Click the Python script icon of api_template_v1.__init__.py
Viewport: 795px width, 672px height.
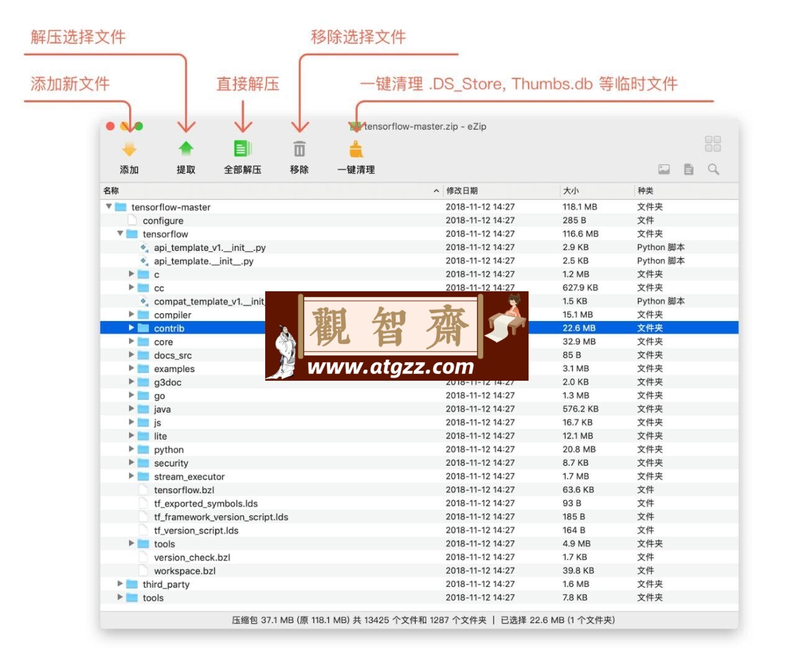tap(144, 248)
